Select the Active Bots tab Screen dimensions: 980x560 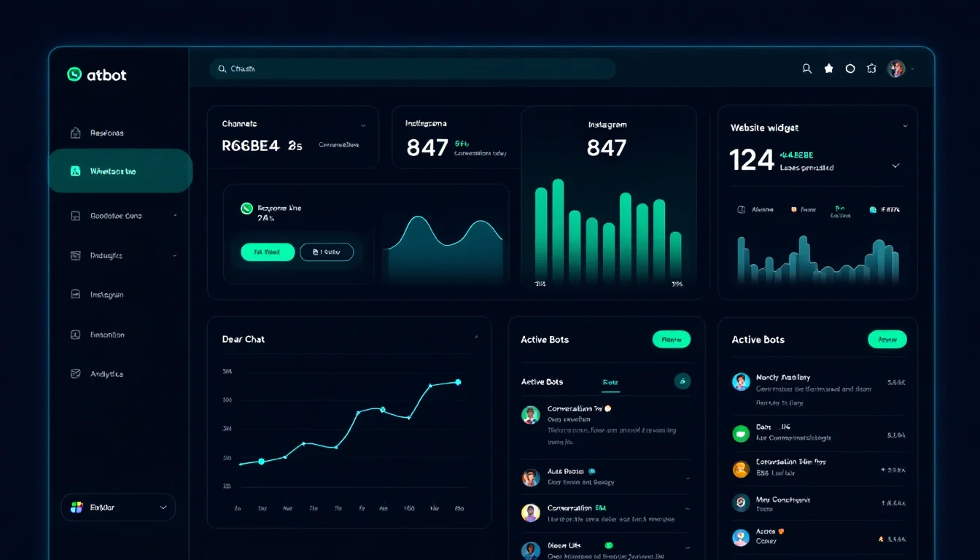(x=542, y=381)
